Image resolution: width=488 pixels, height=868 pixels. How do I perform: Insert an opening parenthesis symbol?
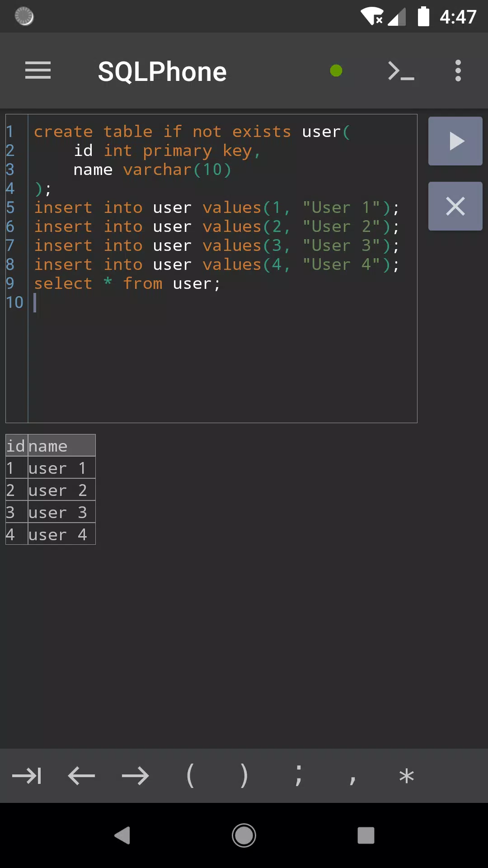click(x=190, y=776)
